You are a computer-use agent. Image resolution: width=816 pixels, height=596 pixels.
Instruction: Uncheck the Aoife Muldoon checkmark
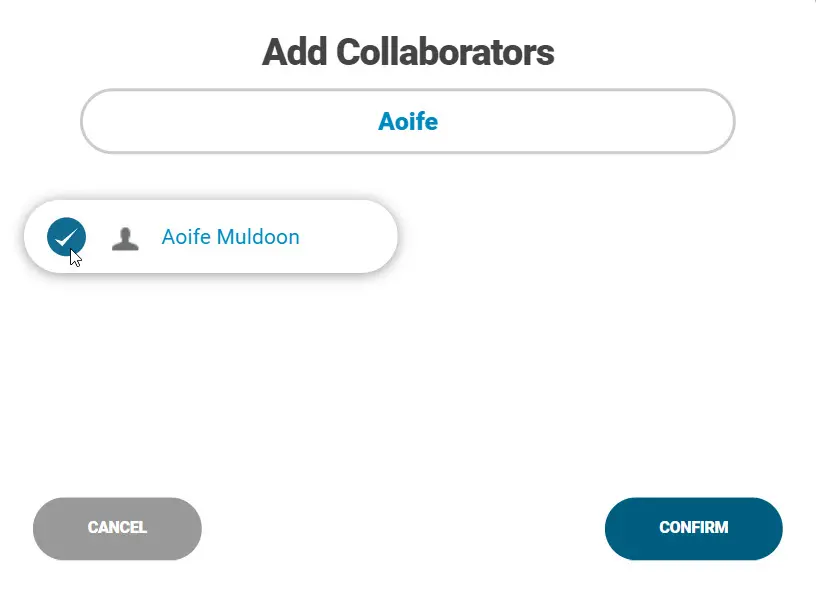(x=66, y=237)
